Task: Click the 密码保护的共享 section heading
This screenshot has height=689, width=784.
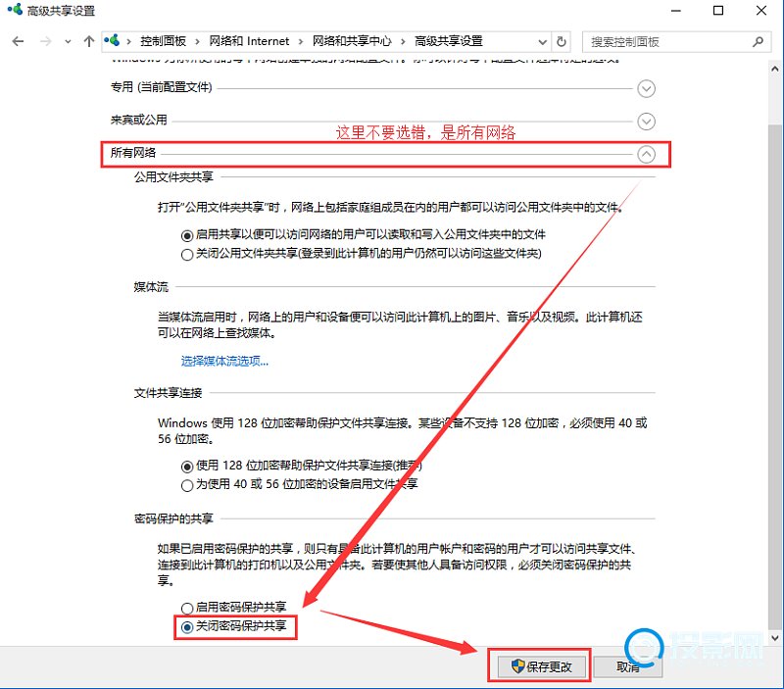Action: click(173, 518)
